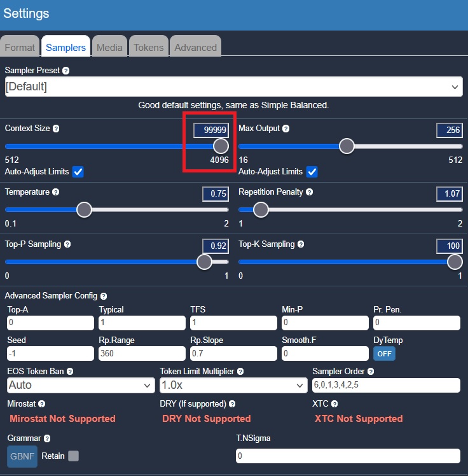Open the Media tab
This screenshot has height=476, width=468.
tap(109, 48)
